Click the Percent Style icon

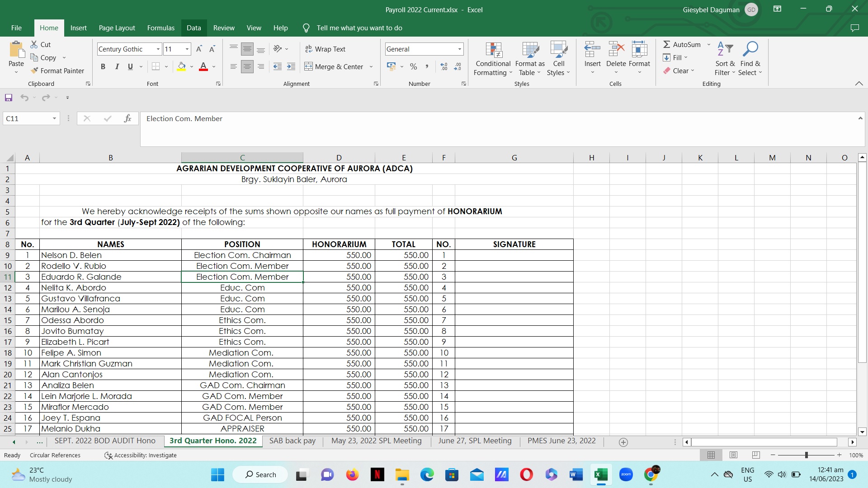413,66
